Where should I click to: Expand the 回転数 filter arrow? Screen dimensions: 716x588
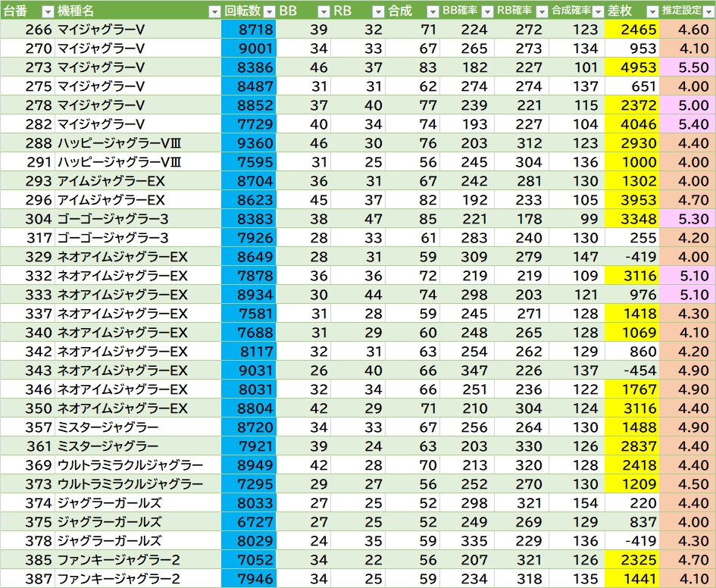268,11
